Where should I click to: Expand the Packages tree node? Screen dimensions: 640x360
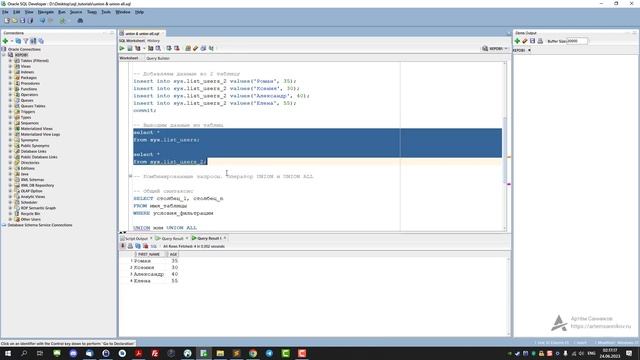11,78
